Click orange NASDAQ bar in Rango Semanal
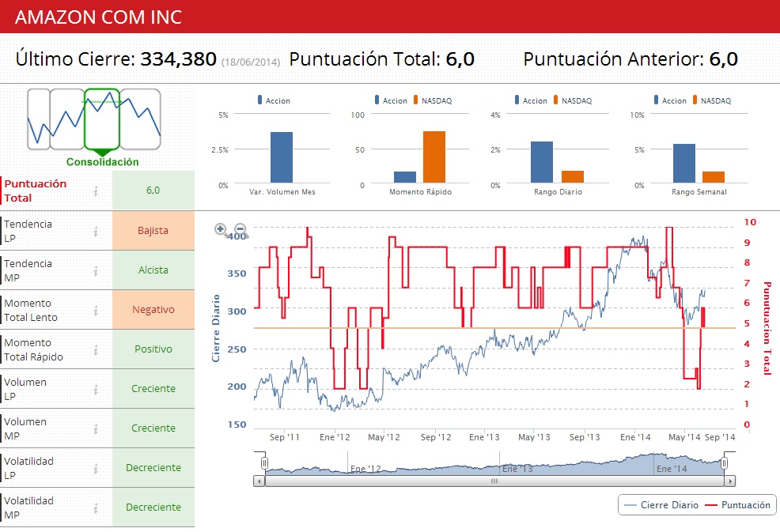Viewport: 780px width, 532px height. tap(714, 177)
